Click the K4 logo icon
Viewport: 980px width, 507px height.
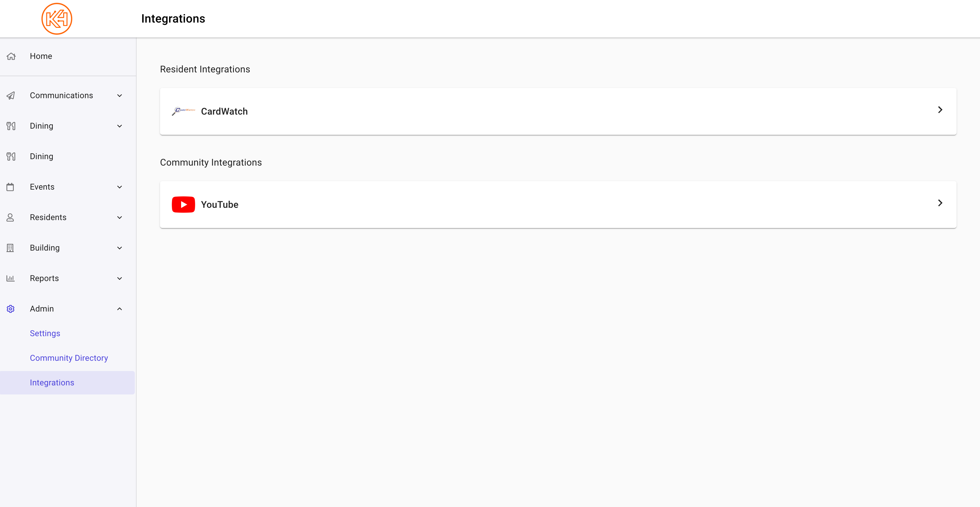click(x=57, y=19)
